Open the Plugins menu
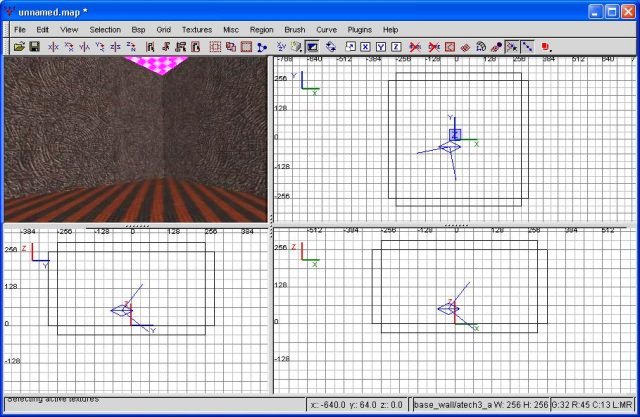640x417 pixels. click(360, 30)
